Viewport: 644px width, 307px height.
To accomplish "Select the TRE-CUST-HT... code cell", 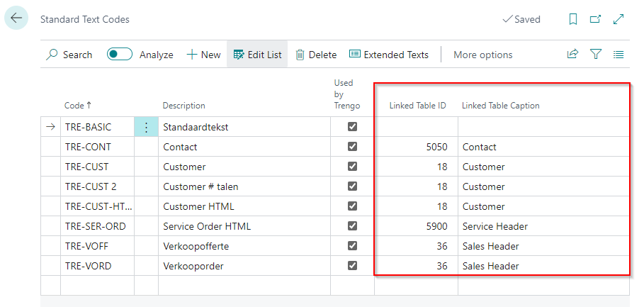I will pyautogui.click(x=97, y=206).
